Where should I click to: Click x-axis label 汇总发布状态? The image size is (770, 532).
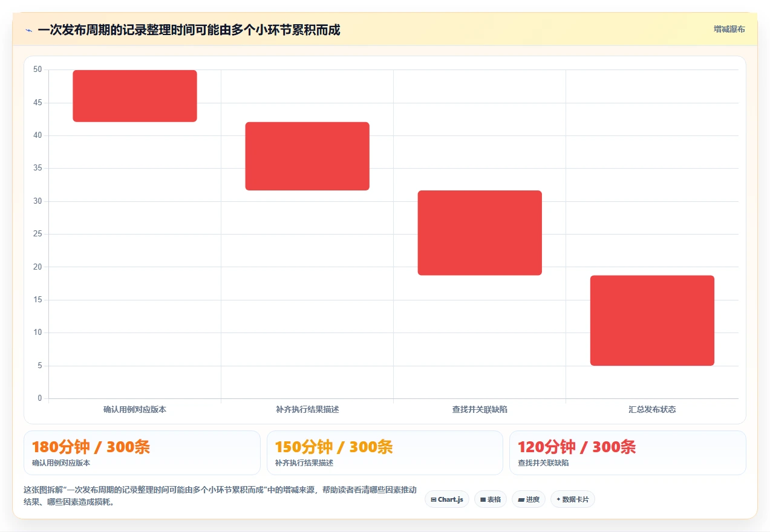coord(652,409)
